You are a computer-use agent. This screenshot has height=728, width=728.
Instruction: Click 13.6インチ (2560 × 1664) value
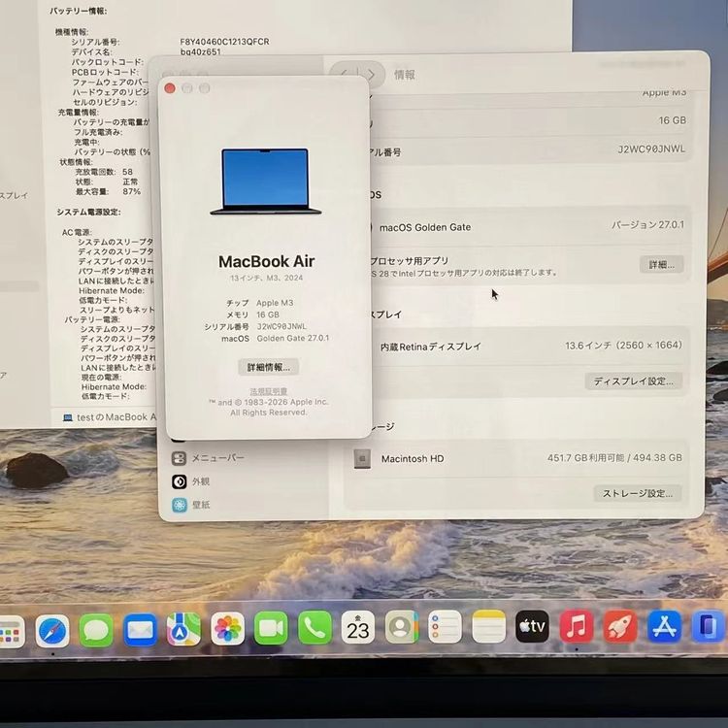pos(623,346)
